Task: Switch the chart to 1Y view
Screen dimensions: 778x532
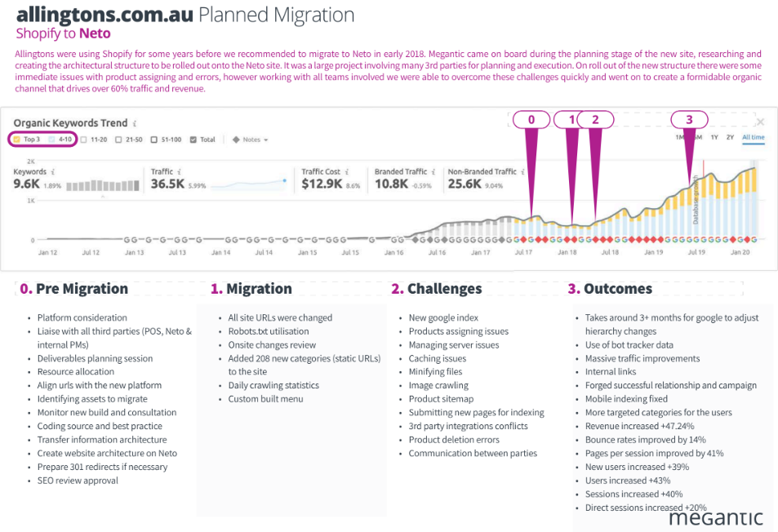Action: (714, 138)
